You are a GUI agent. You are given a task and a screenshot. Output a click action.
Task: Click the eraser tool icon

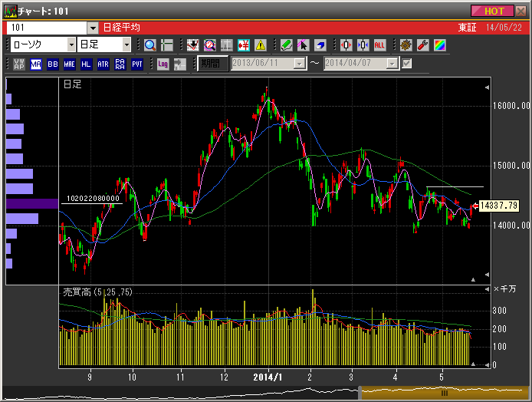[320, 45]
